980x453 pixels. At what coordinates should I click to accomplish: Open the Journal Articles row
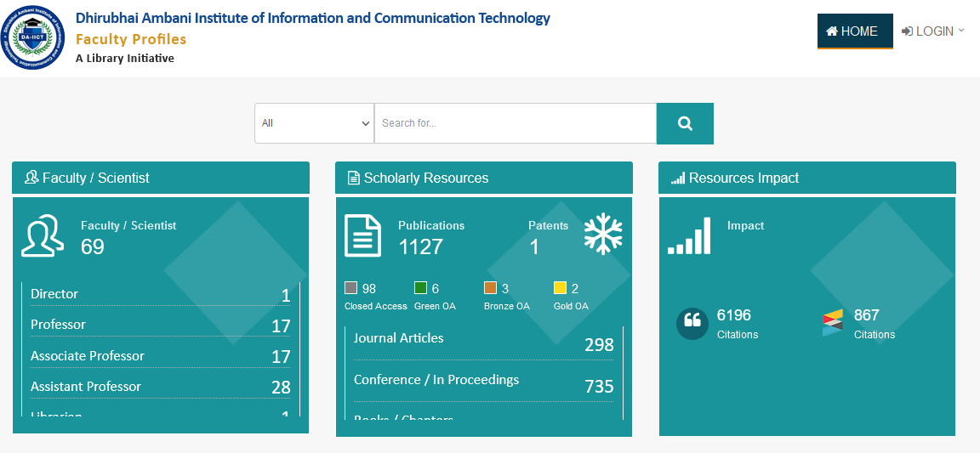tap(484, 343)
